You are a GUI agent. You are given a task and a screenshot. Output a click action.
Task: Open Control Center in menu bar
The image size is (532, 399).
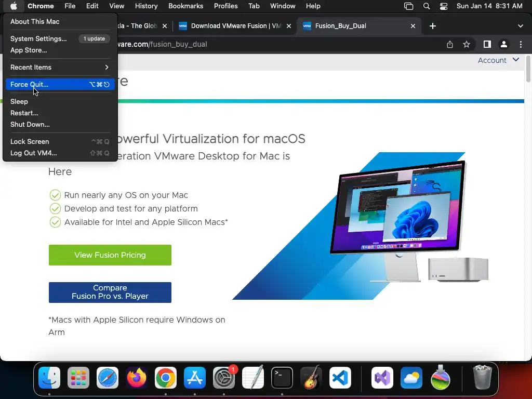tap(444, 6)
